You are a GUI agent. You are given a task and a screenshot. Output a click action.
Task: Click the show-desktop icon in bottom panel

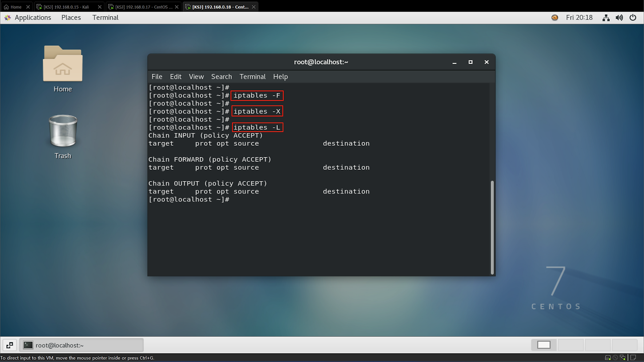[10, 345]
